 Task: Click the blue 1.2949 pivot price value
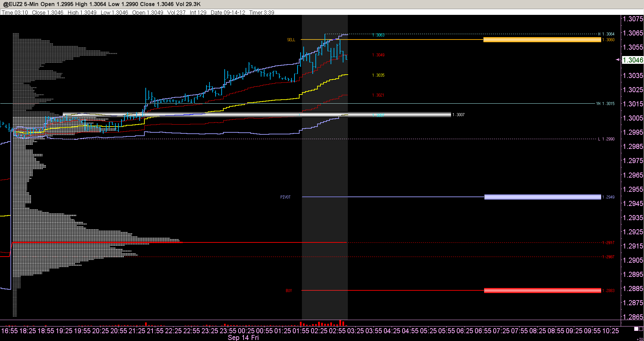[x=609, y=197]
